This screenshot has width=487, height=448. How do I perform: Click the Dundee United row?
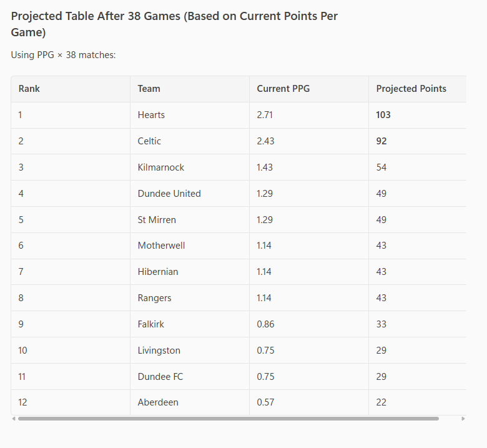click(169, 194)
